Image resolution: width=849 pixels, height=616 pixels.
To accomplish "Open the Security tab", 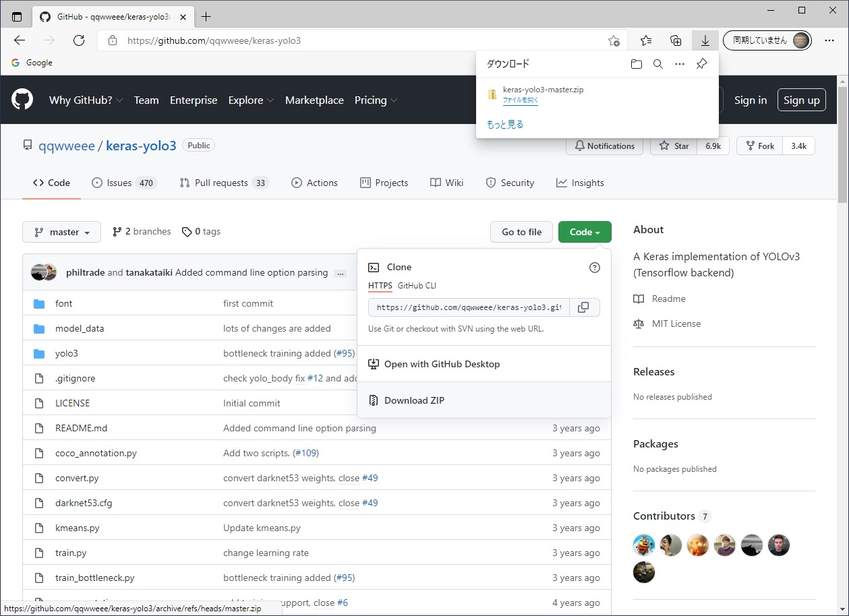I will [510, 183].
